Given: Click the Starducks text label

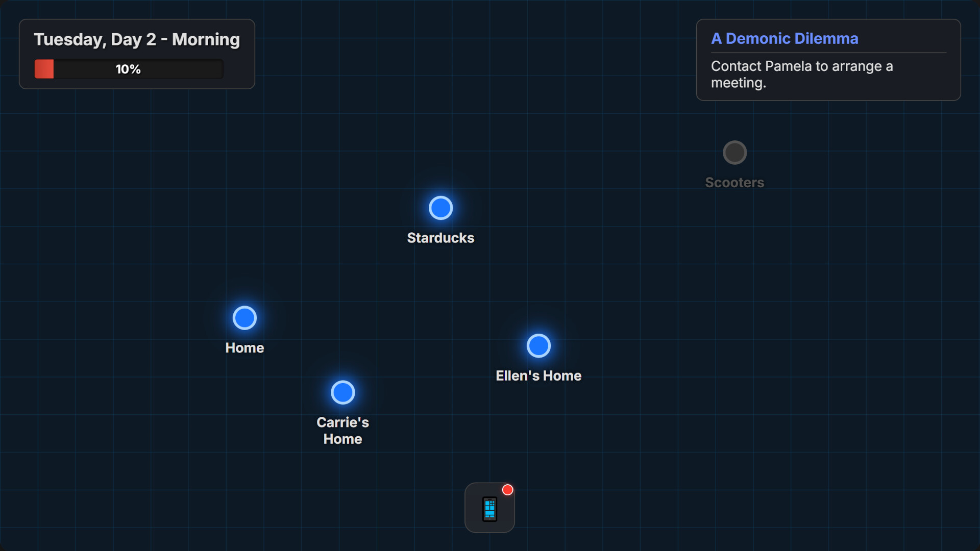Looking at the screenshot, I should tap(440, 238).
